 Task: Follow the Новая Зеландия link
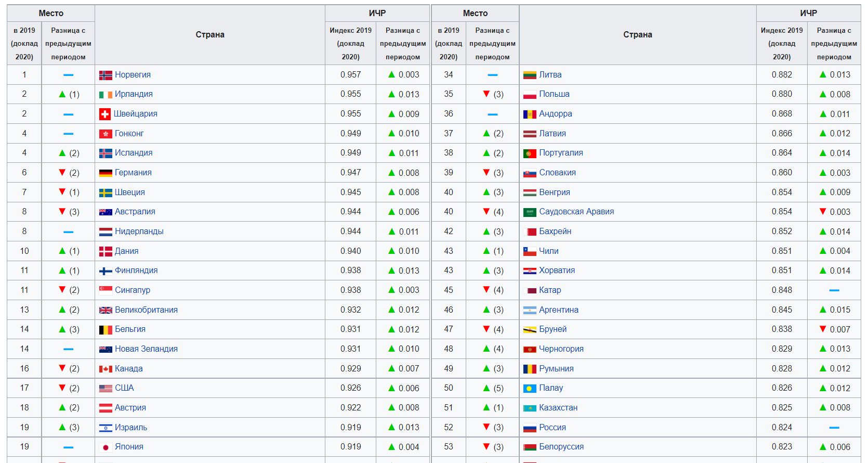coord(146,349)
